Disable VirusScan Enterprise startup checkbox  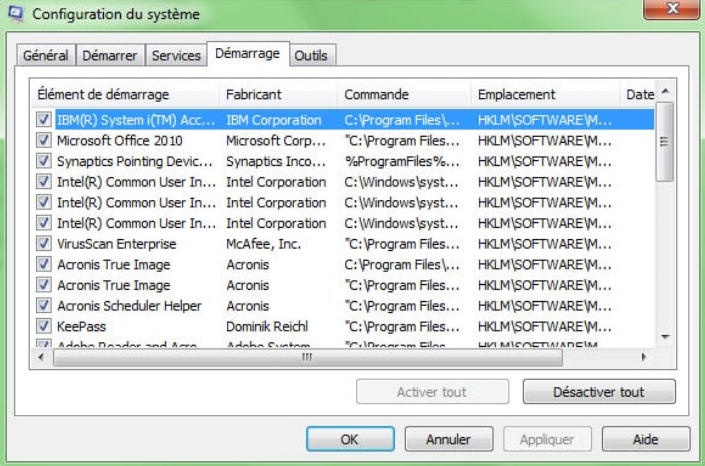44,244
